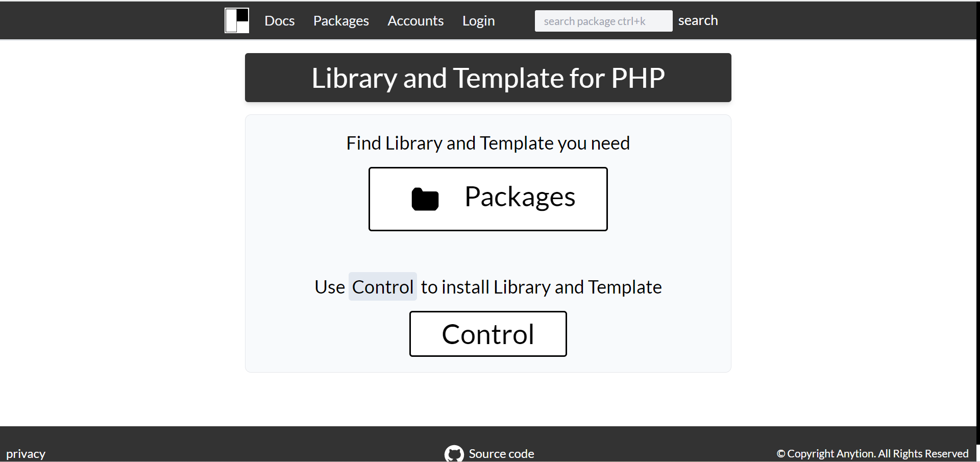980x462 pixels.
Task: Click the copyright Anytion text
Action: click(872, 454)
